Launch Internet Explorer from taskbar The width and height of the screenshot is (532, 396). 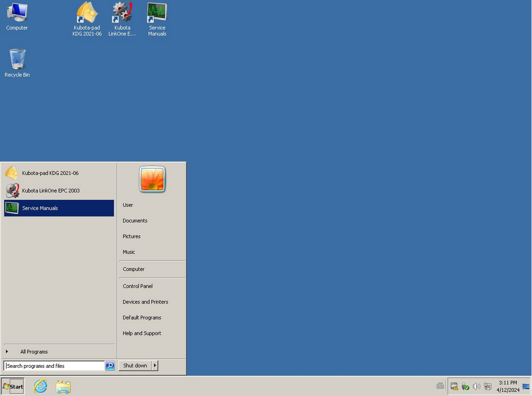40,387
